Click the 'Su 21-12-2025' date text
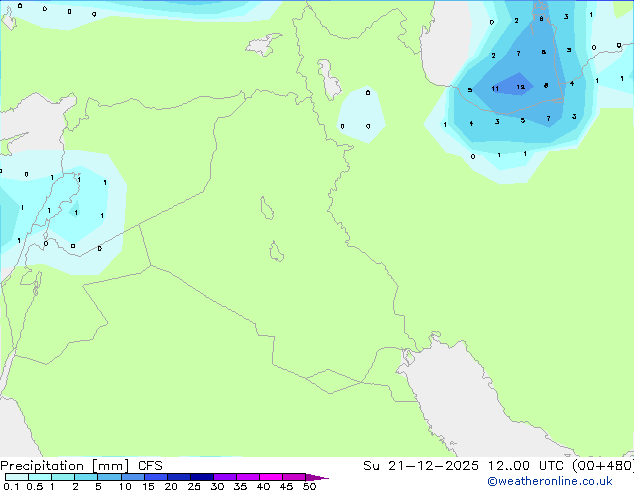Image resolution: width=634 pixels, height=490 pixels. pos(421,466)
